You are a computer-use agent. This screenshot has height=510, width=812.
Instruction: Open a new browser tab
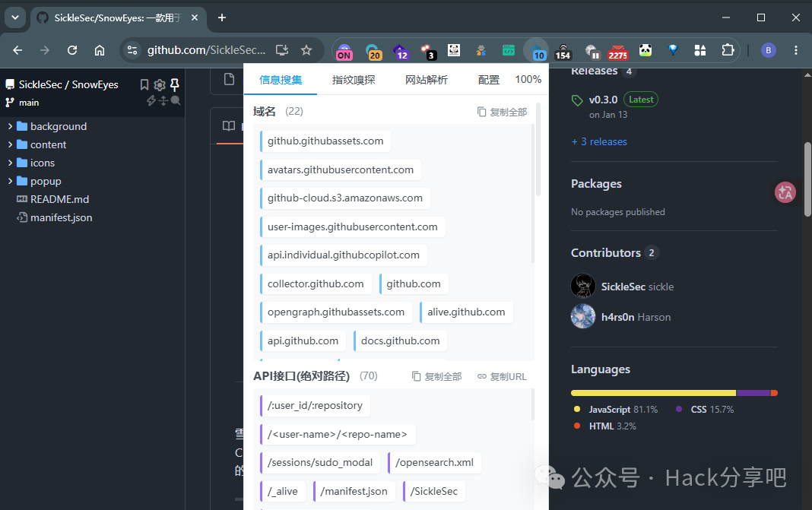[x=222, y=17]
